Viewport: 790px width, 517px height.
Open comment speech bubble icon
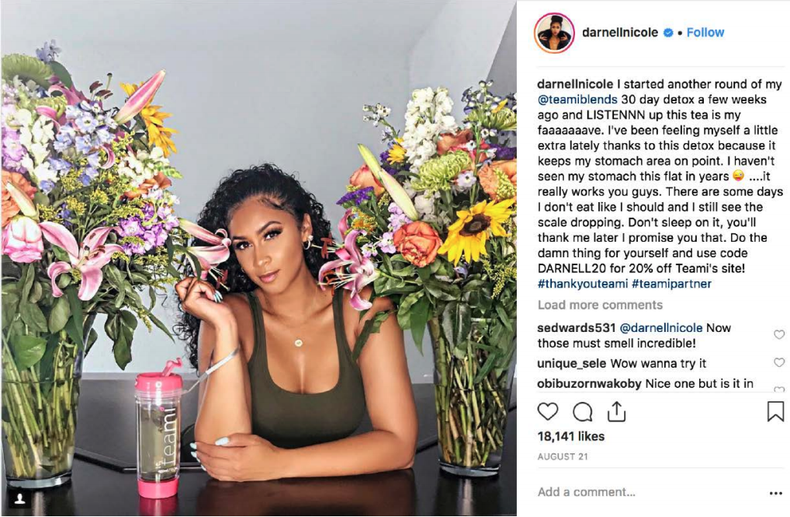pos(582,412)
